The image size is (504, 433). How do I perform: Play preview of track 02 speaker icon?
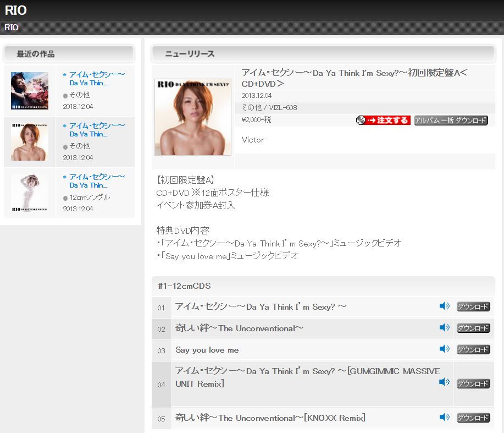pyautogui.click(x=444, y=328)
